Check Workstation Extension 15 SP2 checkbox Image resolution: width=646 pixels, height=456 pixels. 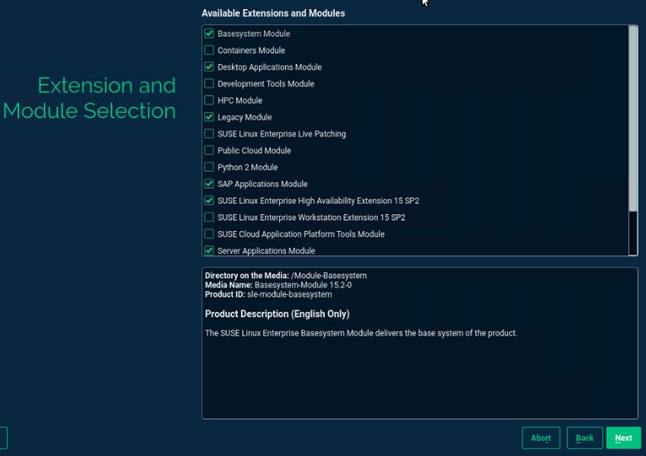pyautogui.click(x=209, y=217)
